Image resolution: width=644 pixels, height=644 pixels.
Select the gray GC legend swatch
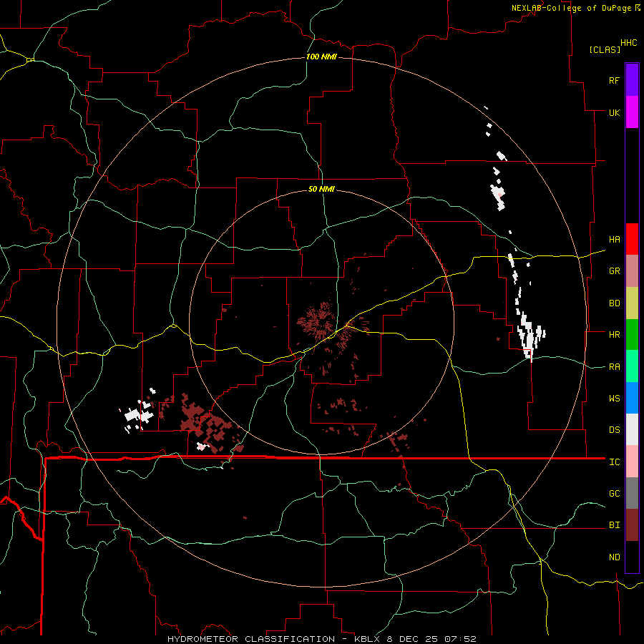(632, 493)
